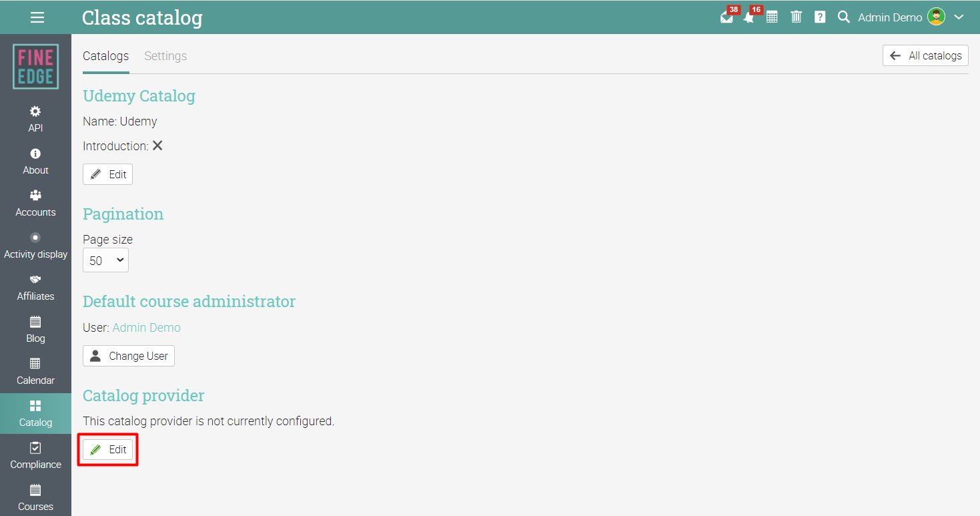Click the Admin Demo name in header
Screen dimensions: 980x516
pos(890,17)
